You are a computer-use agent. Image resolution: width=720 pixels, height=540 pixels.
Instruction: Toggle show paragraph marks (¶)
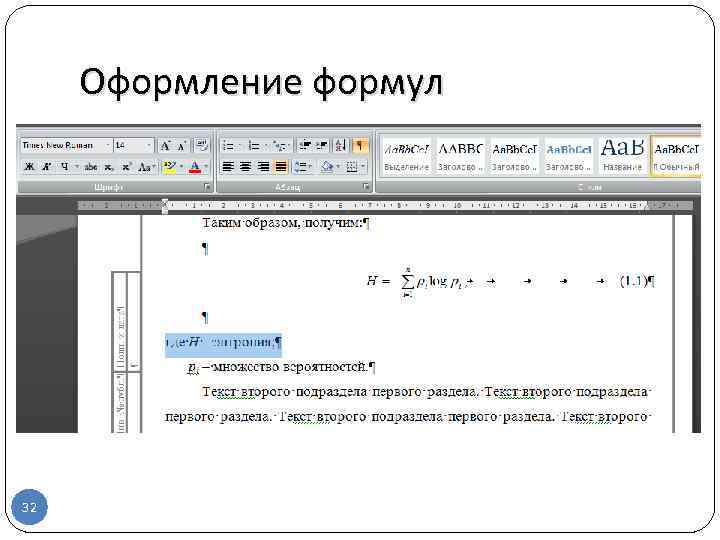[x=360, y=146]
